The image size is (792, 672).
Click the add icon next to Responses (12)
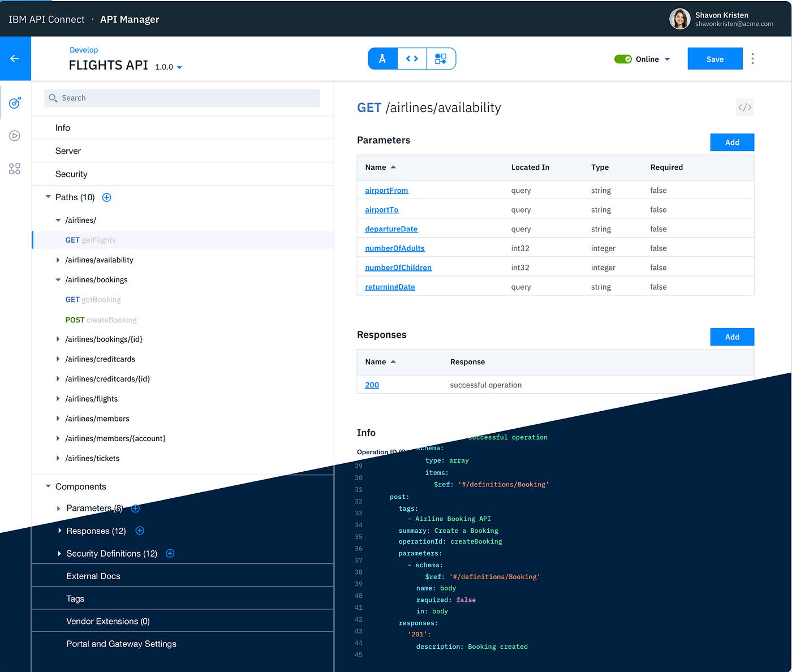click(140, 531)
